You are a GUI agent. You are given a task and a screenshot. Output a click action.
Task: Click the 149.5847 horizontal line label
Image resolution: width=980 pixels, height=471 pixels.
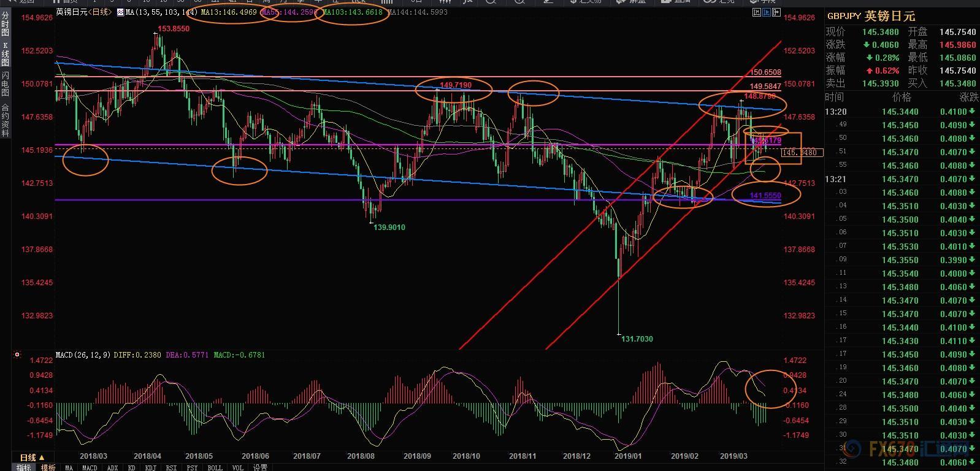(x=765, y=86)
